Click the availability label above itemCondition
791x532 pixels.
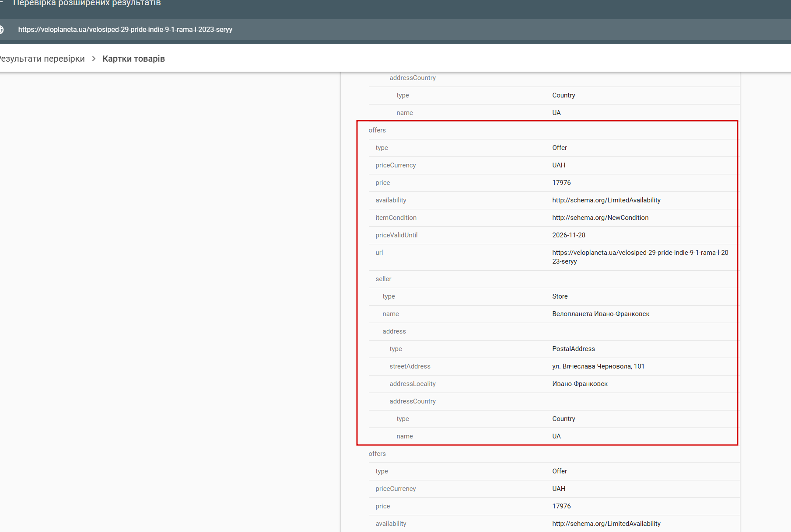[x=391, y=200]
